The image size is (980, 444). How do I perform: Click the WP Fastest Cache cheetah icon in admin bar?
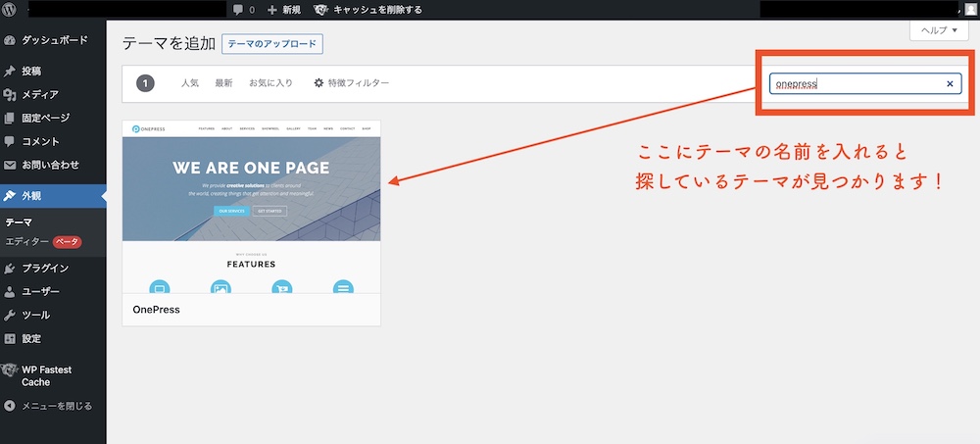320,10
